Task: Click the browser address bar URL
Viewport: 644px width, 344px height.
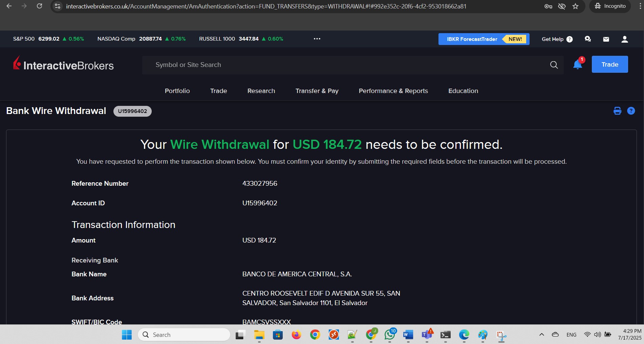Action: (266, 6)
